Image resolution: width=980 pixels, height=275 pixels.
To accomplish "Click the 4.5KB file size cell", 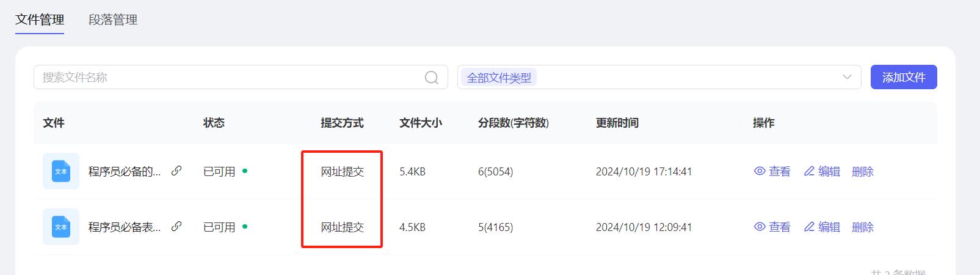I will (413, 227).
